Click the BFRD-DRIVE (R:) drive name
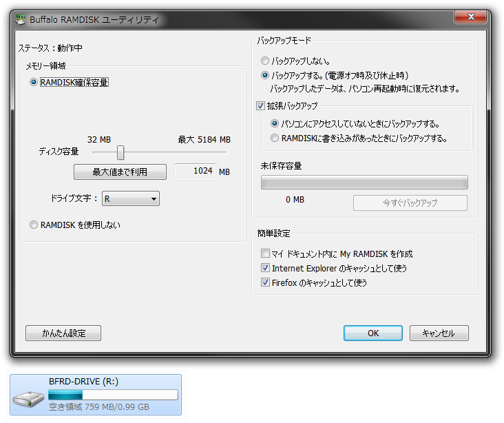Viewport: 504px width, 423px height. 83,382
